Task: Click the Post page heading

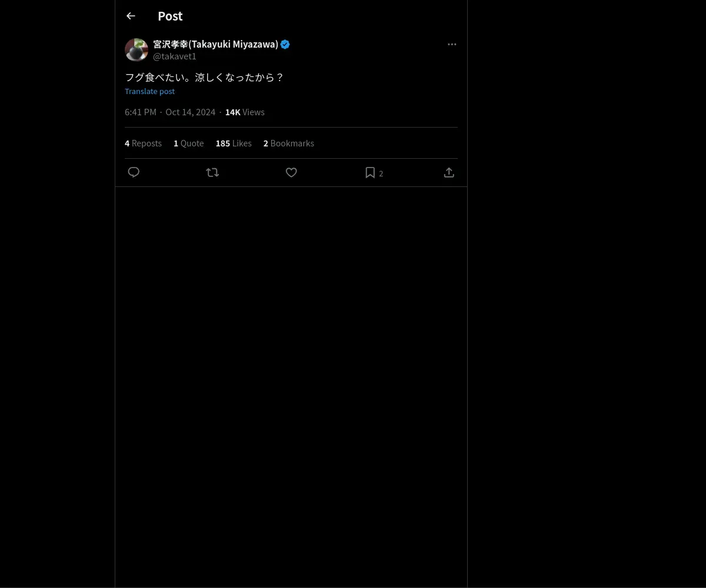Action: (170, 16)
